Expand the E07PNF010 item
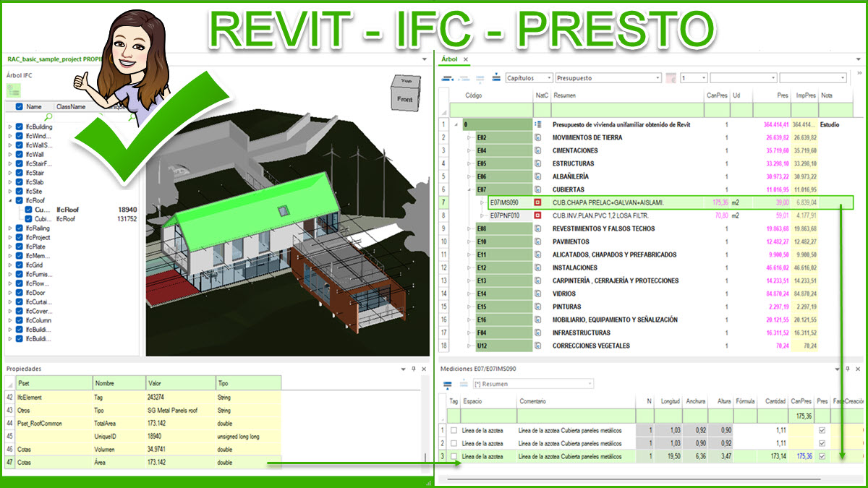The height and width of the screenshot is (488, 868). [482, 215]
